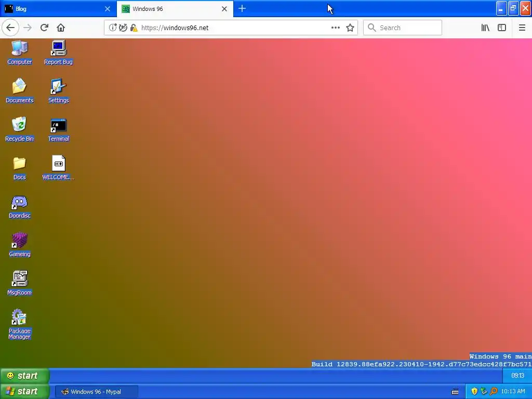Viewport: 532px width, 399px height.
Task: Close the Blog tab
Action: [x=108, y=9]
